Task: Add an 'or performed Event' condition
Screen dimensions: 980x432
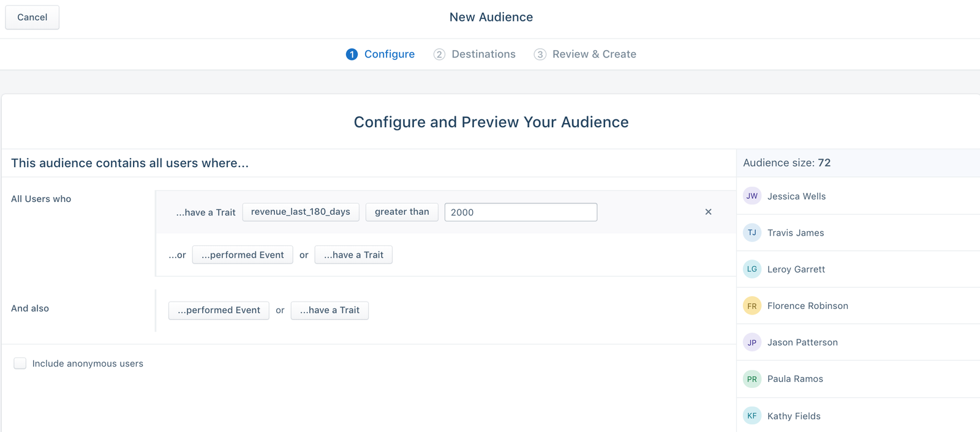Action: click(243, 255)
